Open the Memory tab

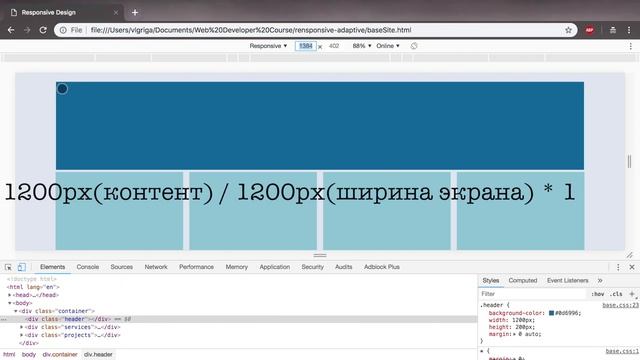[237, 267]
